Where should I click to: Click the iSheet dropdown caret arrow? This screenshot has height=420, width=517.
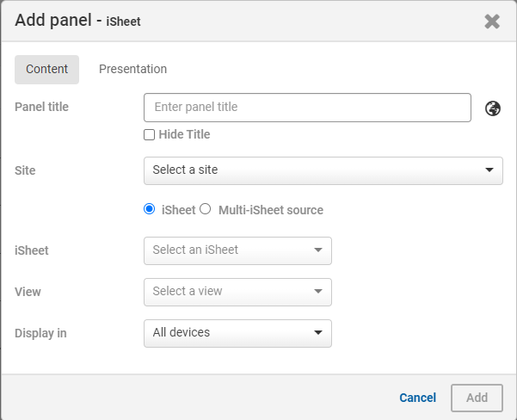click(x=317, y=250)
